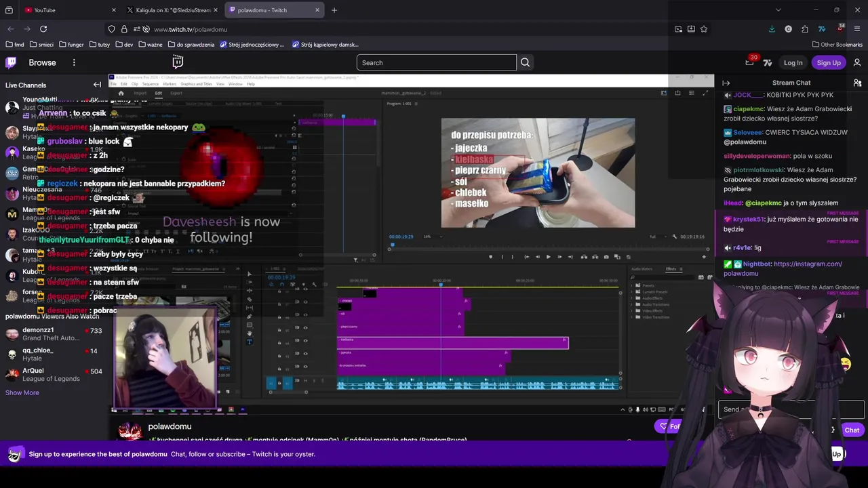Open the chat community users icon
Viewport: 868px width, 488px height.
pos(857,83)
